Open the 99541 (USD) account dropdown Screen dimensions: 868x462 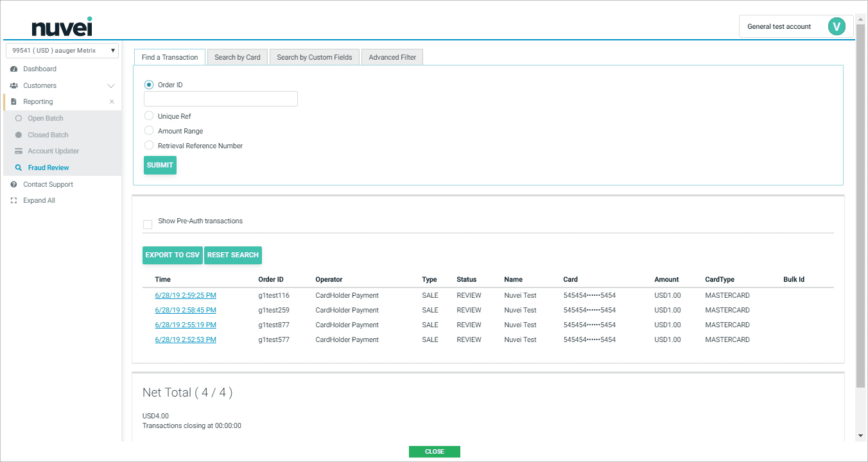(62, 51)
